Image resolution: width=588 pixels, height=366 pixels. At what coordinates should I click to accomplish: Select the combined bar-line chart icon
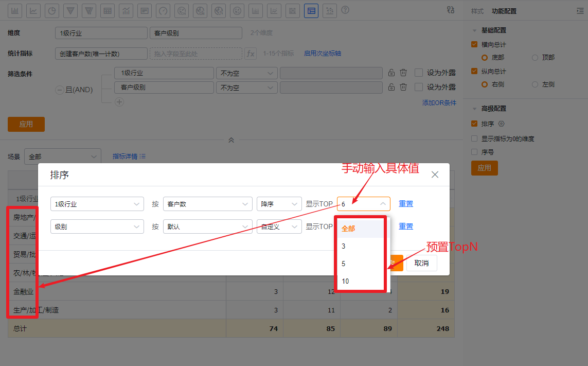[126, 11]
